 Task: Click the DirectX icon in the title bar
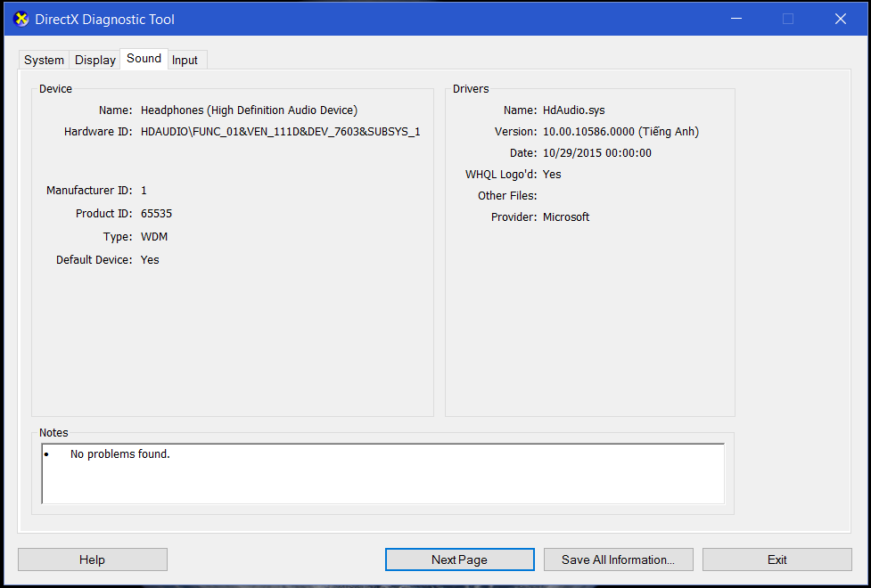click(21, 19)
